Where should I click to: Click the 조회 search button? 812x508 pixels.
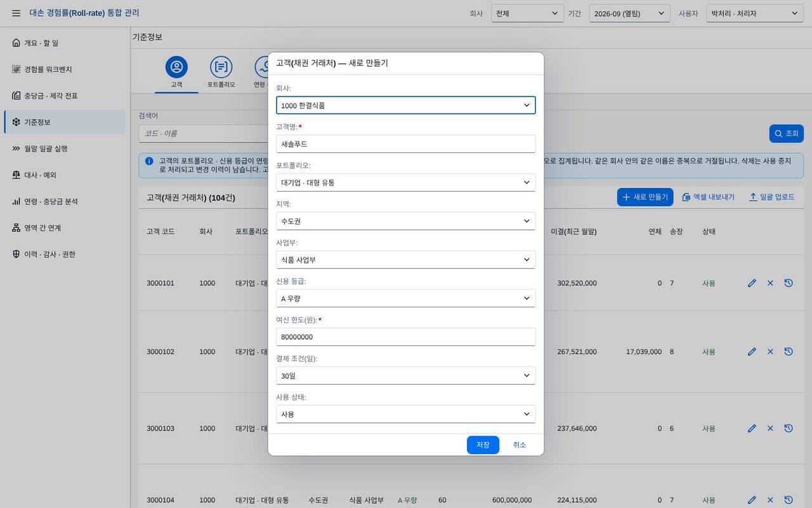click(x=787, y=133)
